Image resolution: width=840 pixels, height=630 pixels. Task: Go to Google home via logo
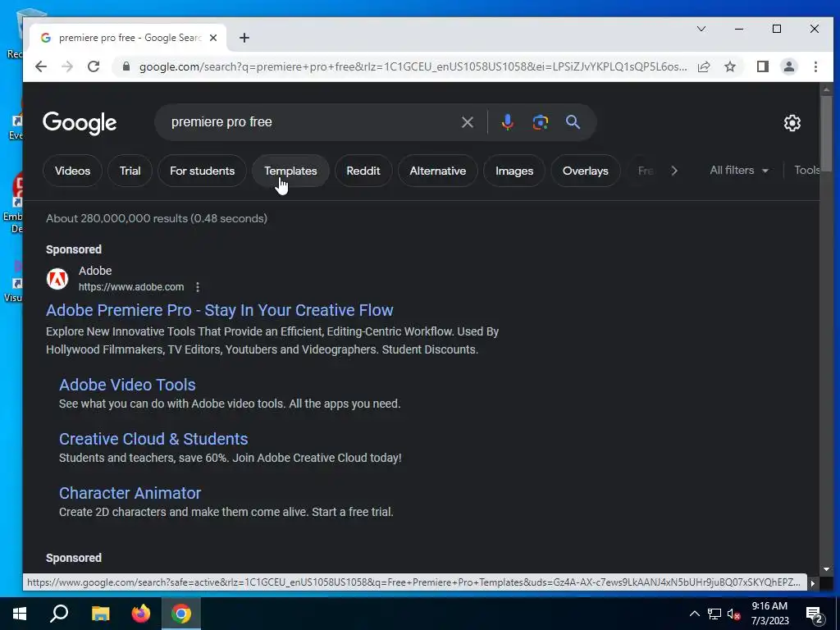click(80, 123)
